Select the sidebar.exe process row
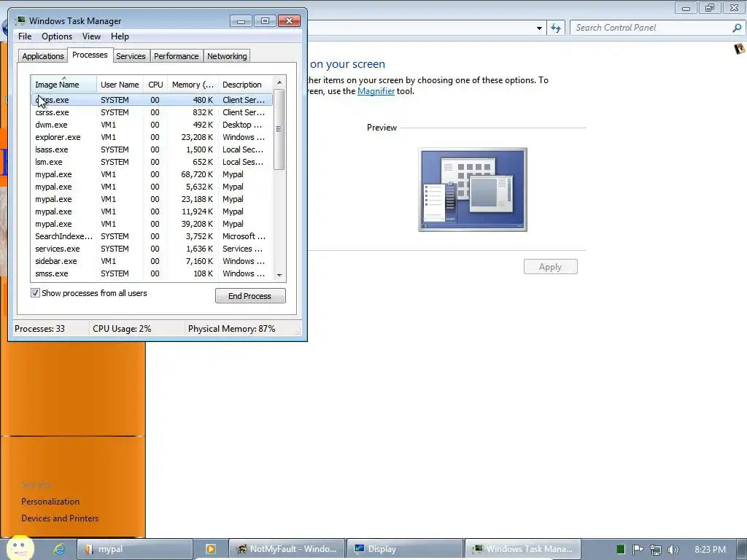The width and height of the screenshot is (747, 560). point(152,261)
